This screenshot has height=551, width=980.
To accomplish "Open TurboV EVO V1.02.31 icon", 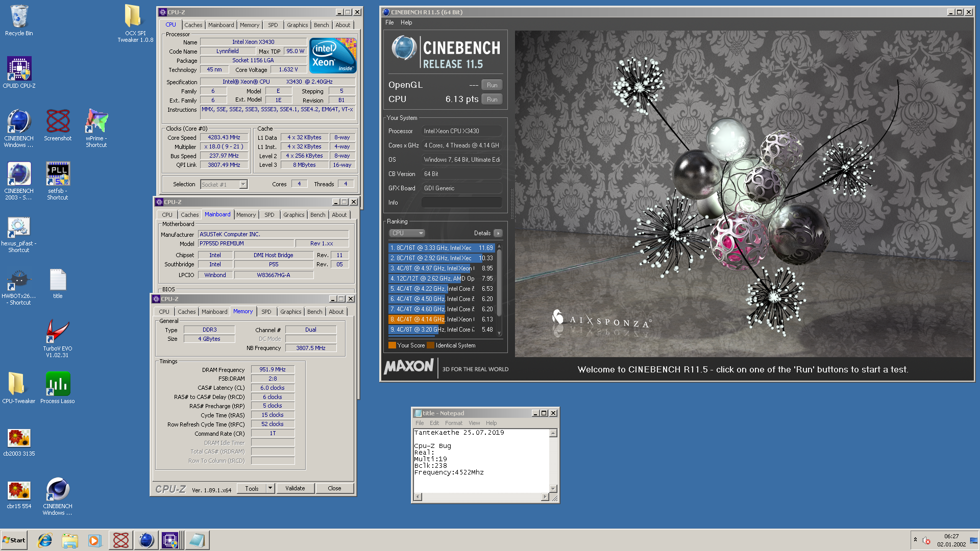I will pos(58,338).
